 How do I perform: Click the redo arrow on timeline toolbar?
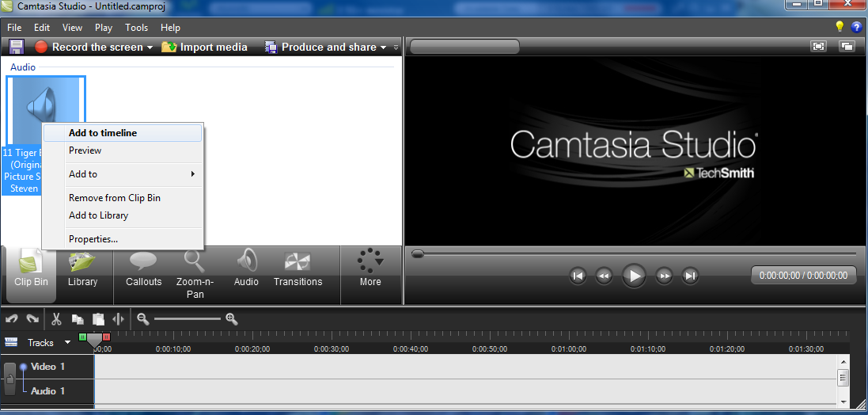(32, 318)
